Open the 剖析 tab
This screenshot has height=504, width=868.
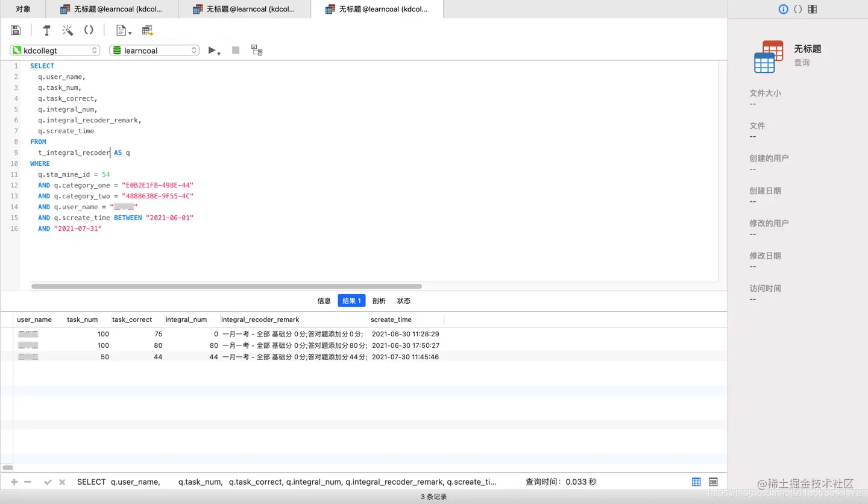click(x=379, y=301)
